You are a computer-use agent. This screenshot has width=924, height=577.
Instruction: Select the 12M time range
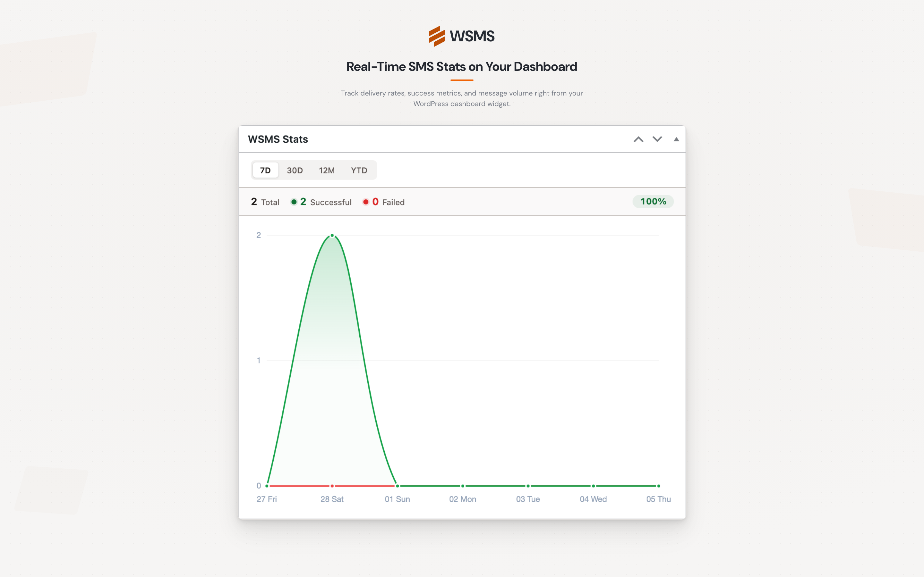pos(327,170)
